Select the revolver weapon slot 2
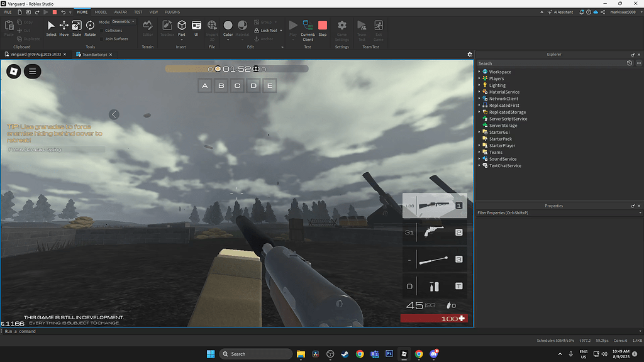644x362 pixels. click(x=435, y=233)
